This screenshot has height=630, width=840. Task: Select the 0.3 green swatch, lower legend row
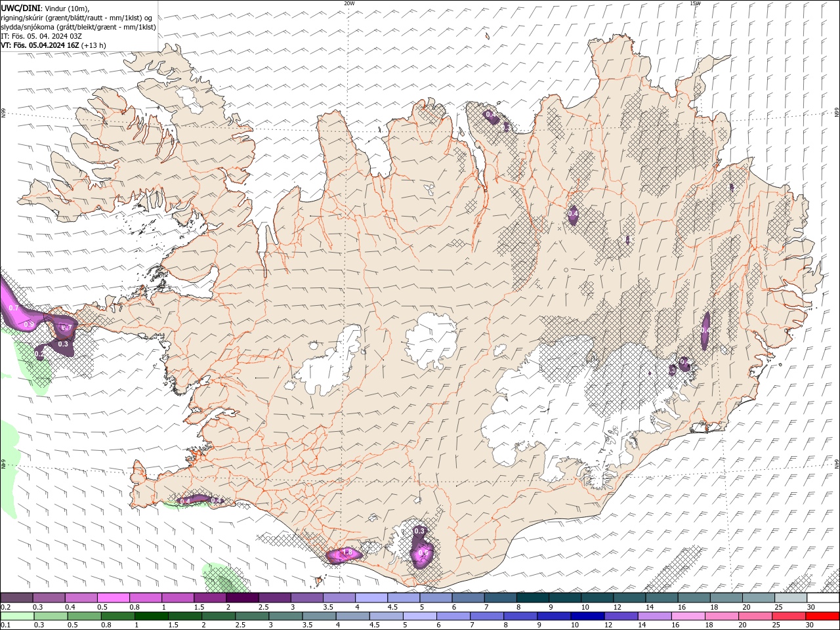point(51,616)
